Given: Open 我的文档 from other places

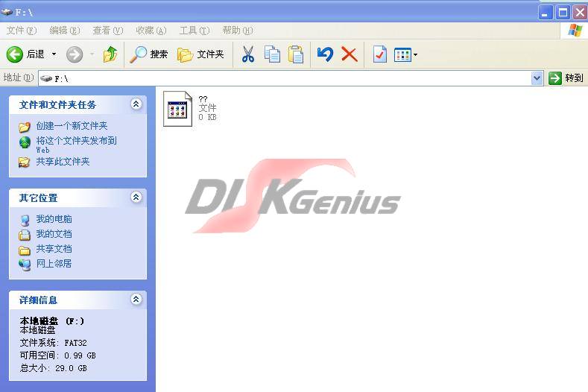Looking at the screenshot, I should click(x=54, y=234).
